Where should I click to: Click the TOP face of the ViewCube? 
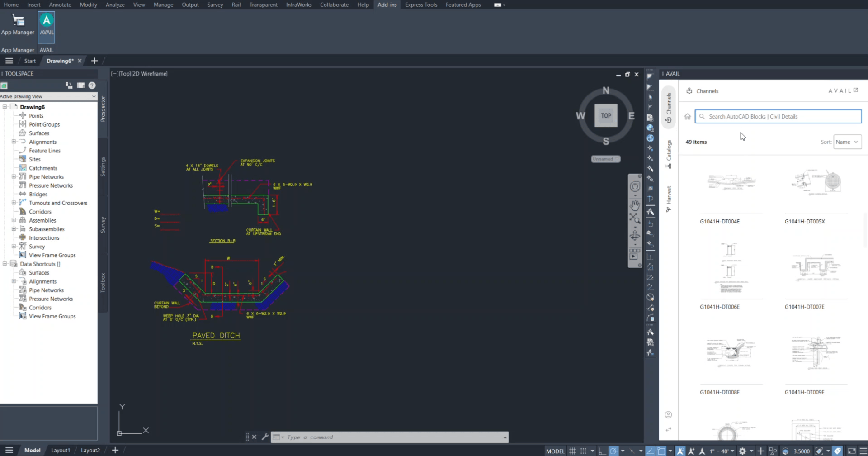[606, 116]
